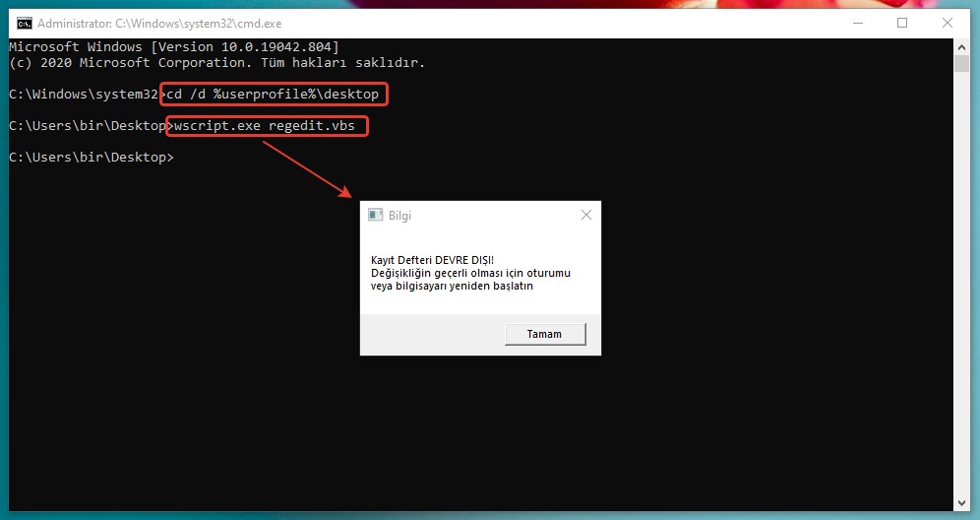Close the Command Prompt window
This screenshot has height=520, width=980.
click(x=947, y=23)
